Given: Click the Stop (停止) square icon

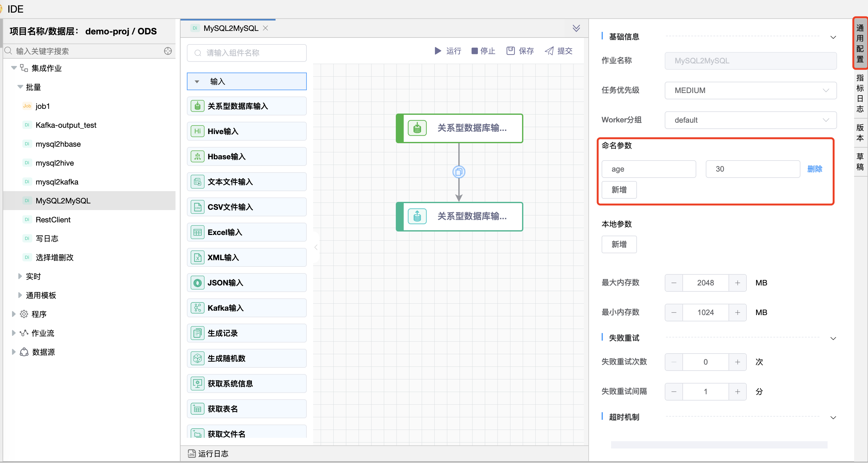Looking at the screenshot, I should [x=474, y=51].
